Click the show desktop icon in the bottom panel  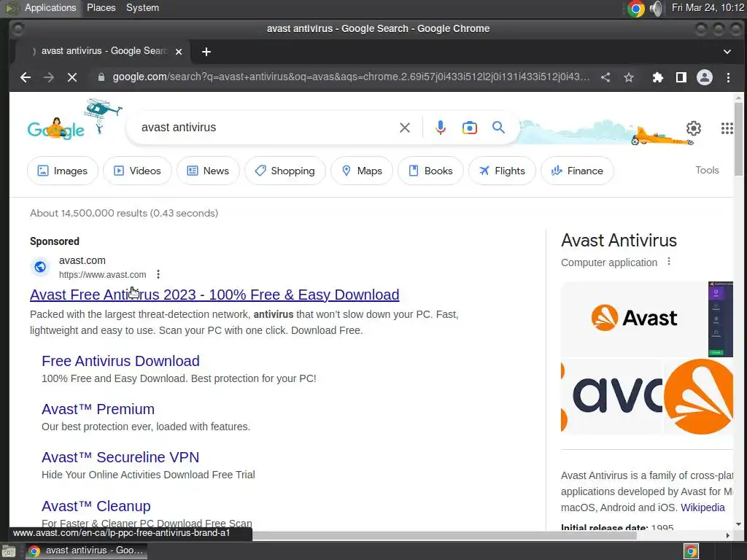click(x=8, y=551)
